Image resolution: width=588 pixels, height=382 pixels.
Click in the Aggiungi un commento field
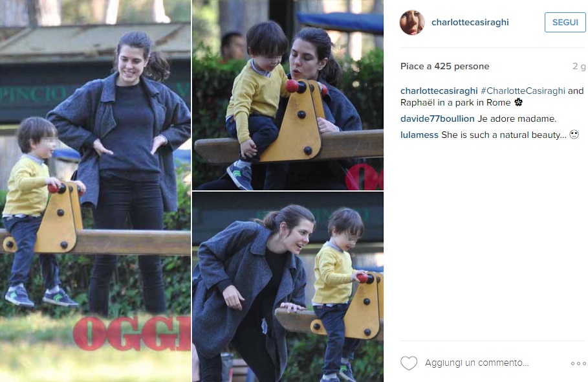coord(477,363)
